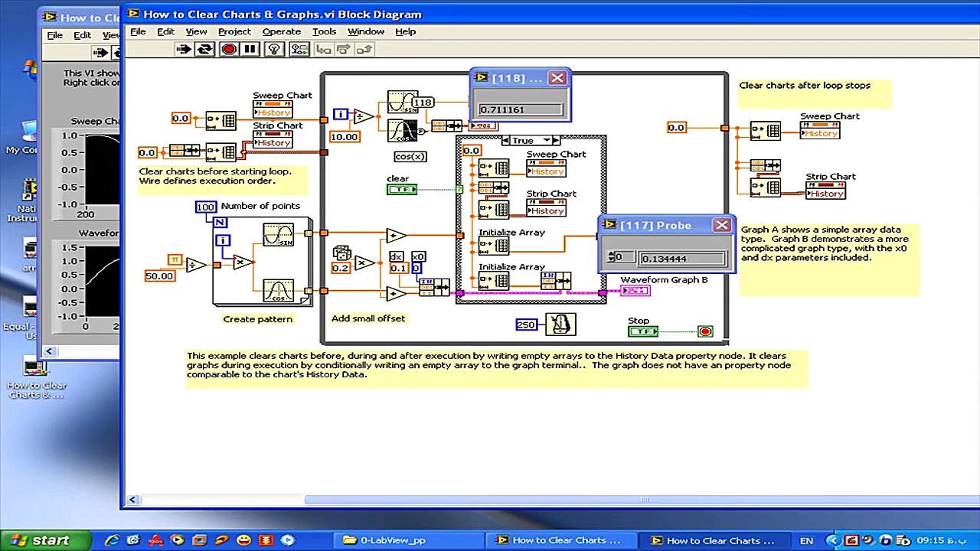Click the loop iteration 'i' terminal in while loop
This screenshot has height=551, width=980.
340,114
